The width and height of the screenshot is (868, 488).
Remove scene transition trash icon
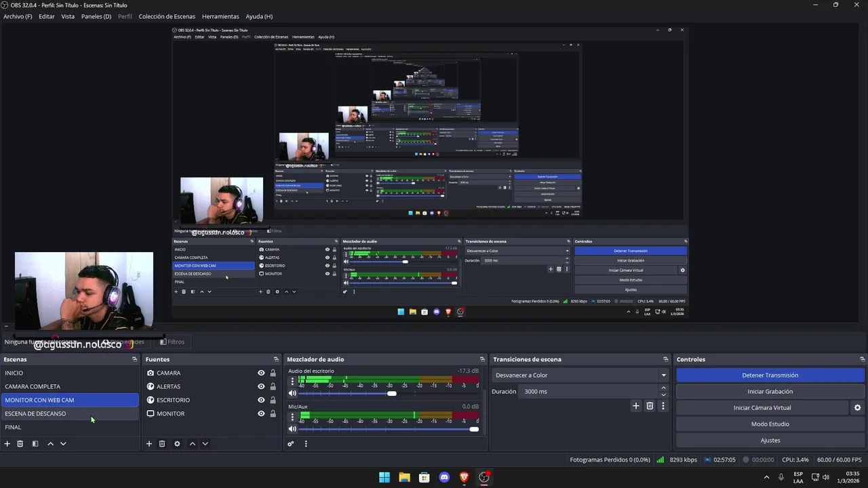650,406
